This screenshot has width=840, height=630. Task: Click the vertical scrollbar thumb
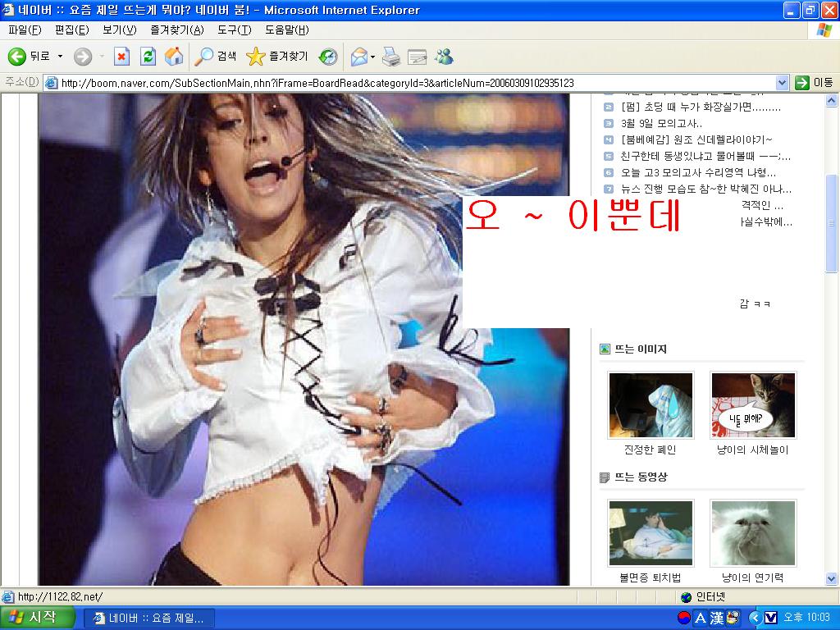tap(832, 221)
